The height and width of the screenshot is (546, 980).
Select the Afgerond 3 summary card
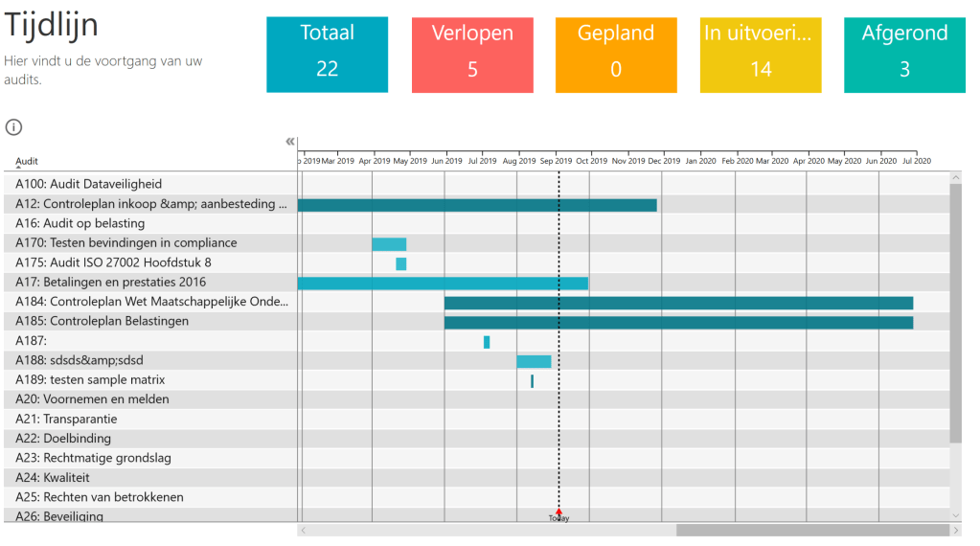(903, 54)
